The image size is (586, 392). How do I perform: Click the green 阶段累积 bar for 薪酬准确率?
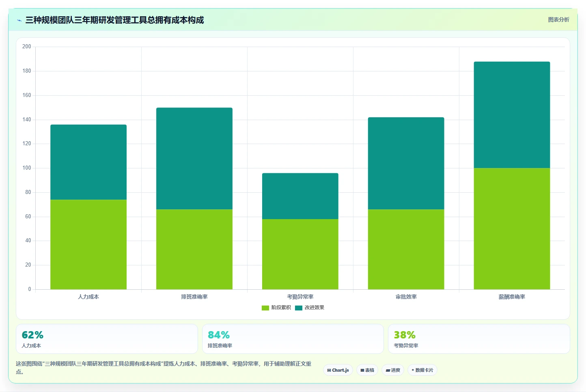point(512,228)
